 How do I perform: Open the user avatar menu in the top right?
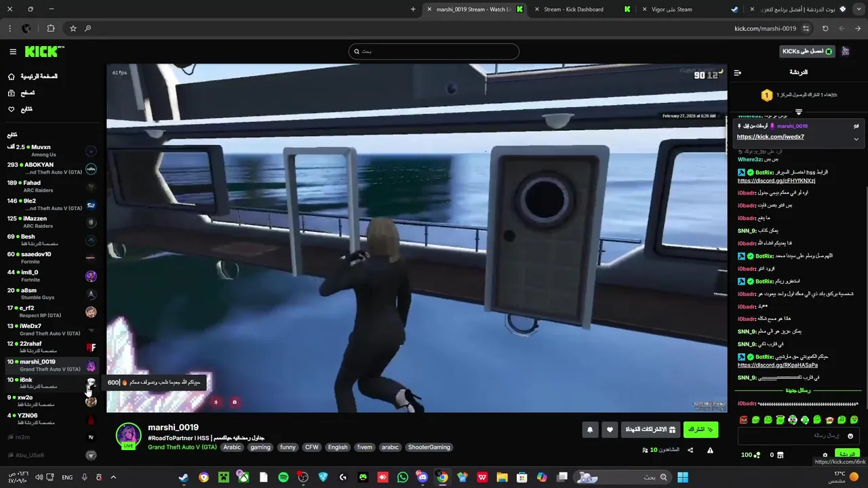(x=846, y=52)
